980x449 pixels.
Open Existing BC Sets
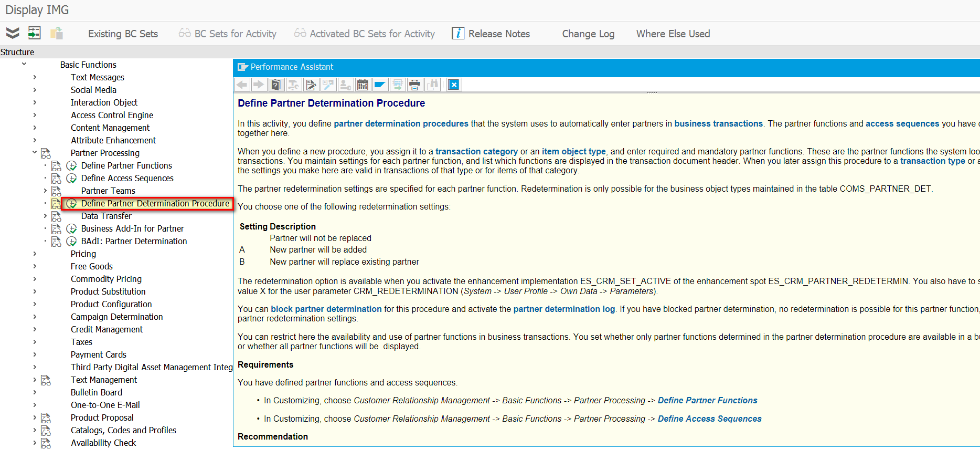[123, 34]
